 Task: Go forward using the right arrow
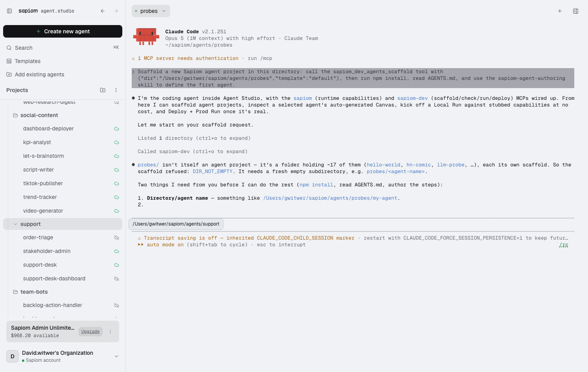pos(116,11)
